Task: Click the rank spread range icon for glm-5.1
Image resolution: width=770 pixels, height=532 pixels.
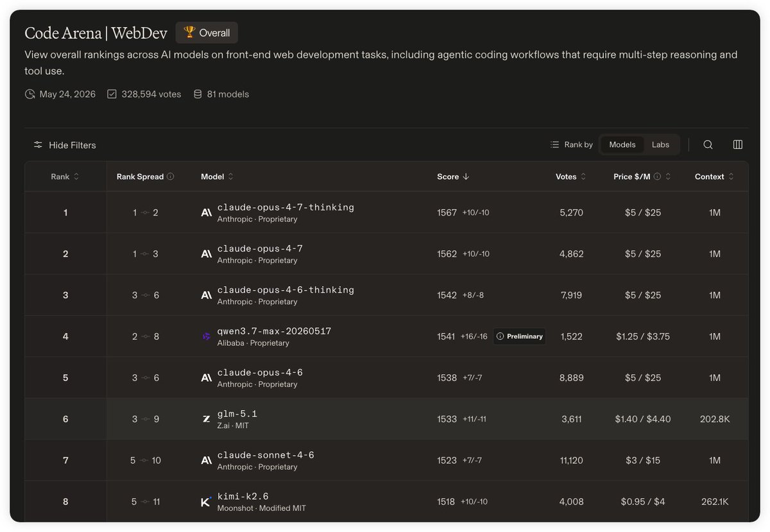Action: (145, 419)
